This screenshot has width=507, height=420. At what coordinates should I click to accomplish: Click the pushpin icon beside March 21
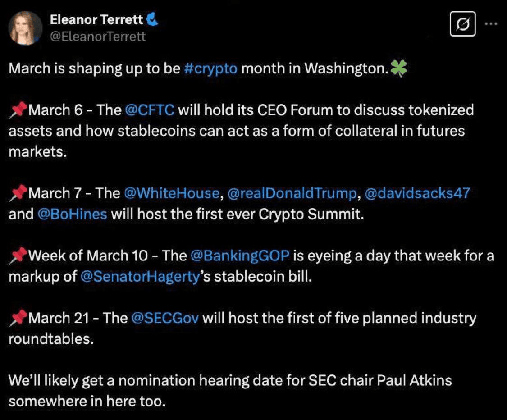18,319
